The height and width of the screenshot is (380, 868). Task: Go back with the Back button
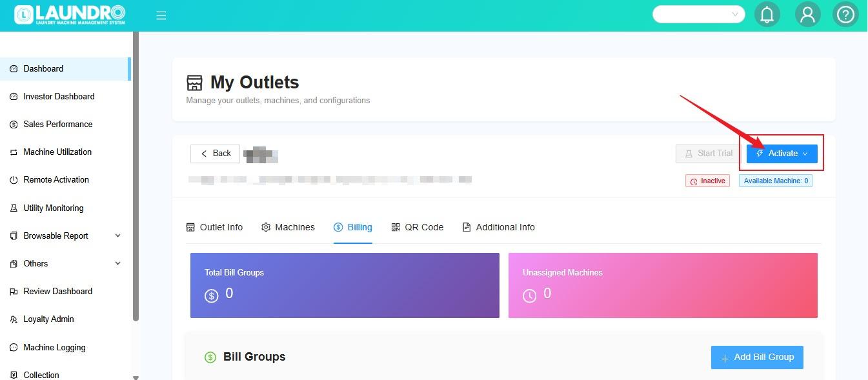point(215,154)
